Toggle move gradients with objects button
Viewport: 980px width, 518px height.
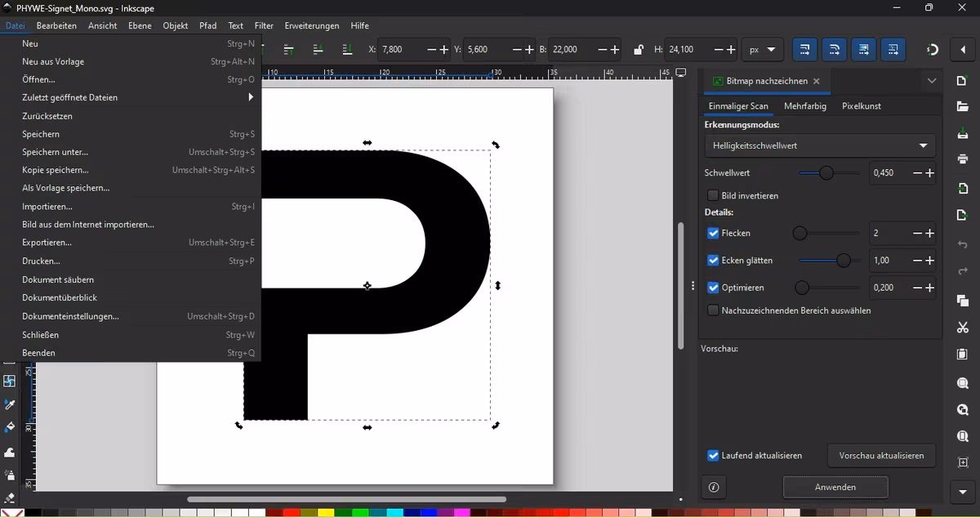pos(863,50)
